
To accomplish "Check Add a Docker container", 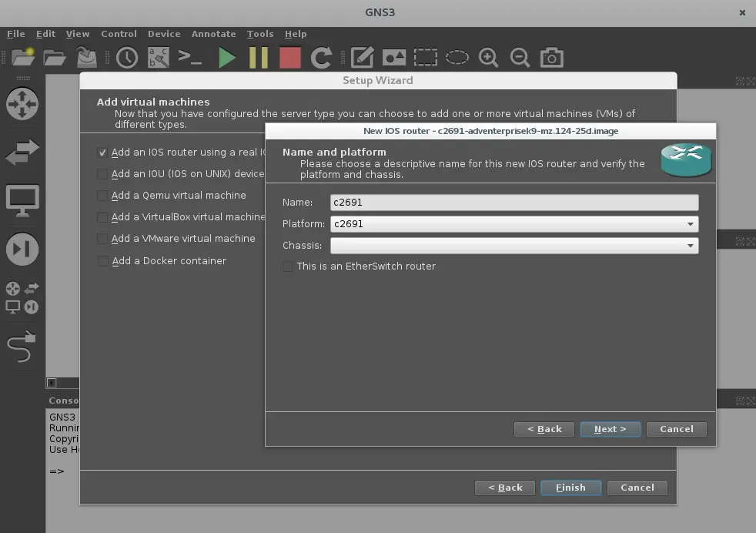I will 102,261.
